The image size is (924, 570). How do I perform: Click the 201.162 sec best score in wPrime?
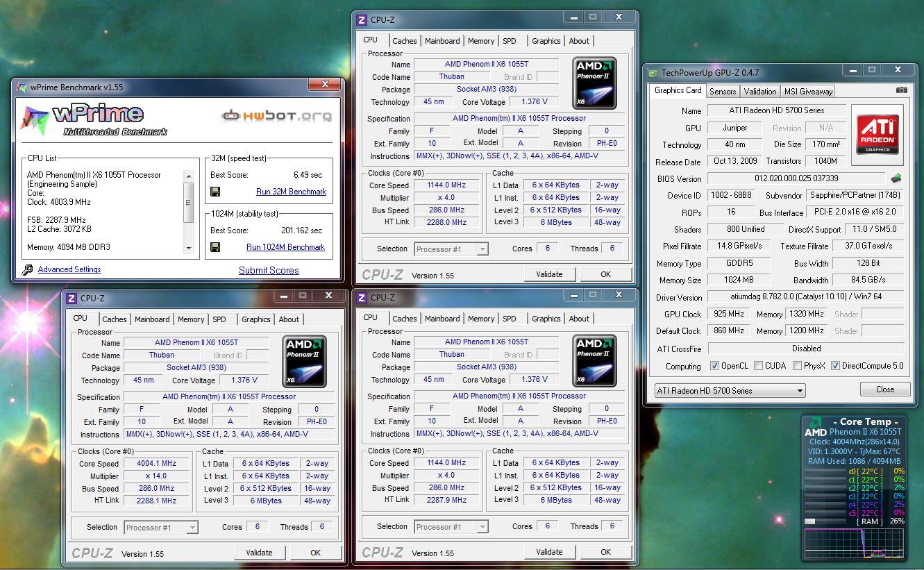pyautogui.click(x=301, y=230)
